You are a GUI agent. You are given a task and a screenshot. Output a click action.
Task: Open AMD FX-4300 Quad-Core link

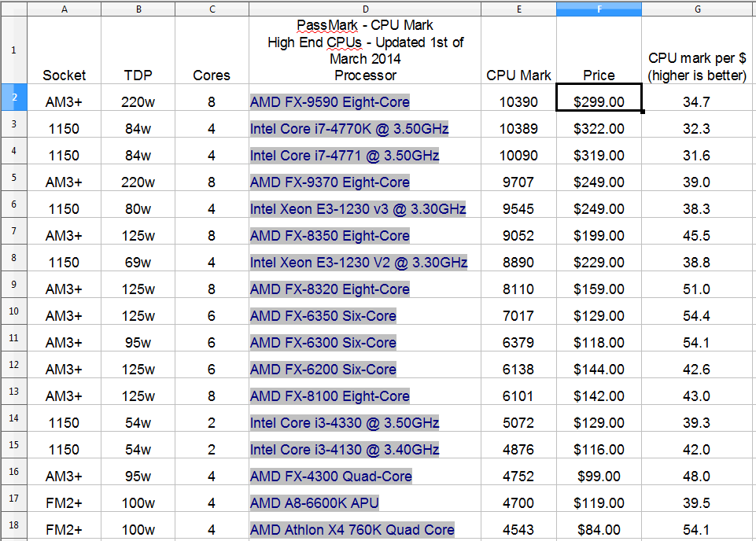click(330, 476)
